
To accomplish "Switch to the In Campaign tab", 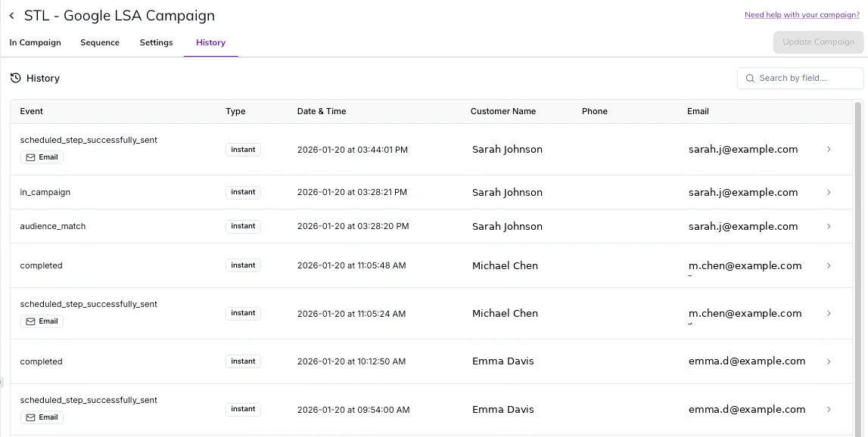I will point(35,42).
